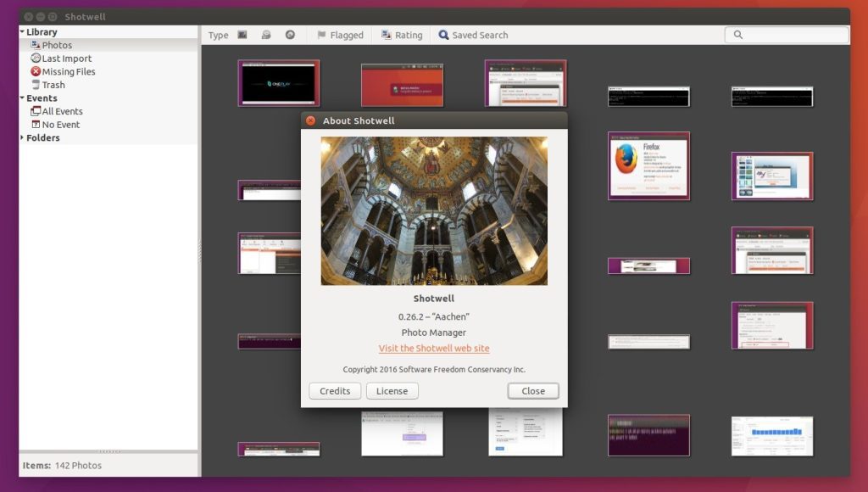This screenshot has width=868, height=492.
Task: Select All Events in the sidebar
Action: click(x=62, y=111)
